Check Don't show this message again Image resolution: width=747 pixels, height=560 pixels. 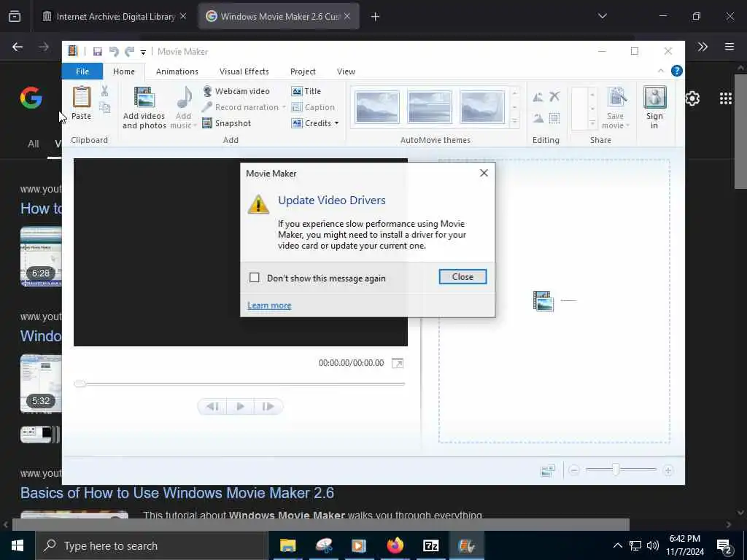tap(255, 278)
